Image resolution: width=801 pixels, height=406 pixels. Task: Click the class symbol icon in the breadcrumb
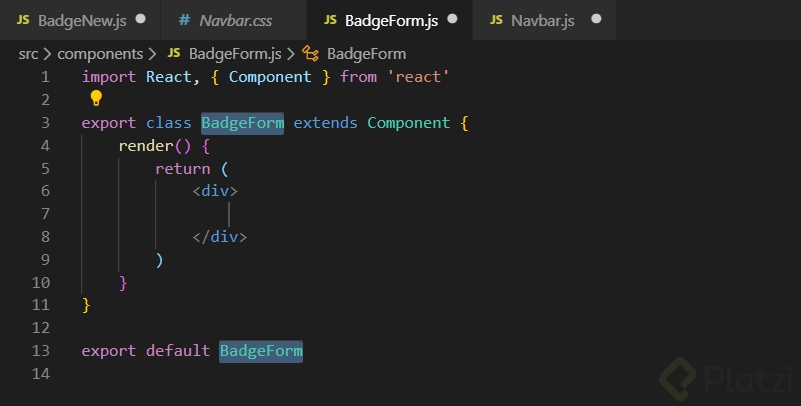click(x=310, y=53)
